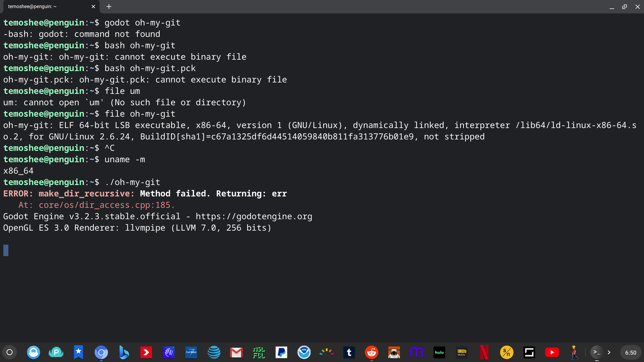Click the 'bash oh-my-git.pck' command text
The width and height of the screenshot is (644, 362).
coord(150,68)
